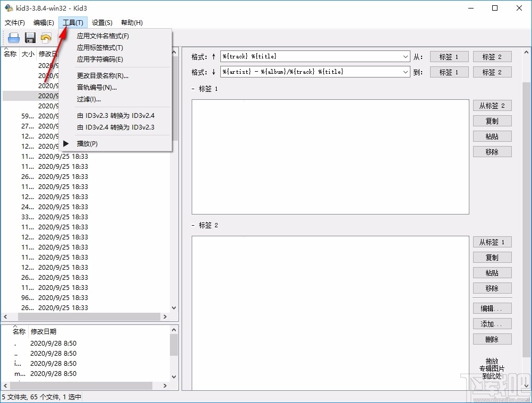Click the play triangle beside 播放(P)
The height and width of the screenshot is (403, 532).
tap(66, 143)
